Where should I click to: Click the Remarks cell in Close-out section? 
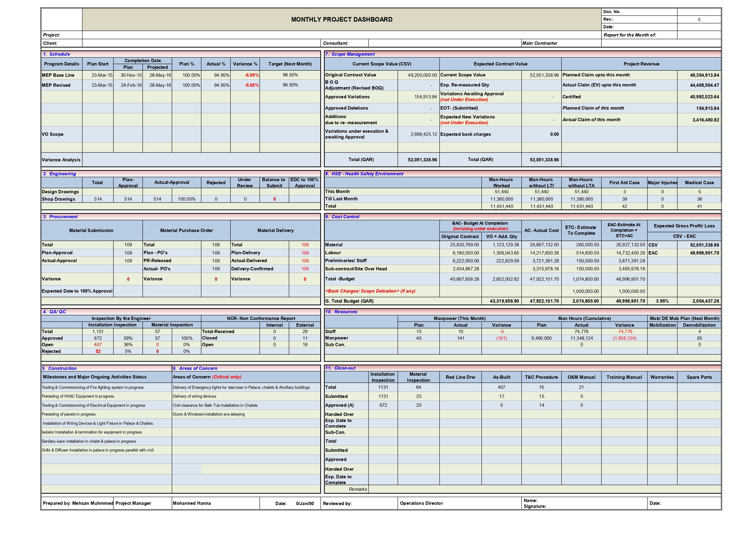358,489
